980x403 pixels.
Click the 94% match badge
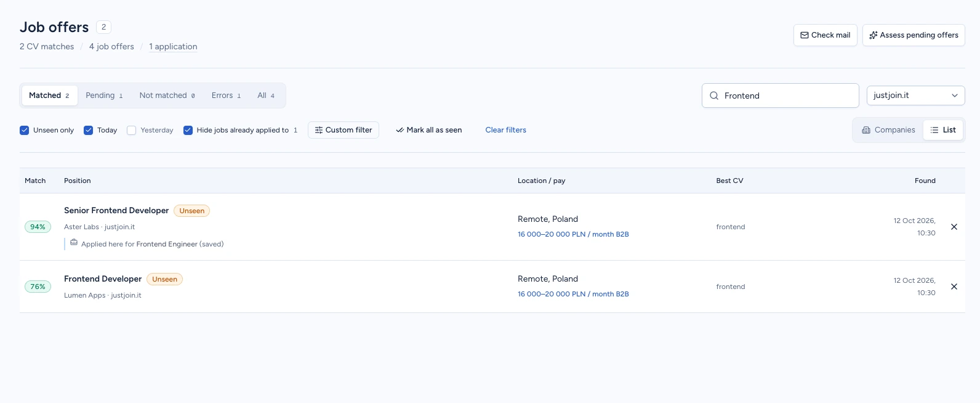coord(38,227)
